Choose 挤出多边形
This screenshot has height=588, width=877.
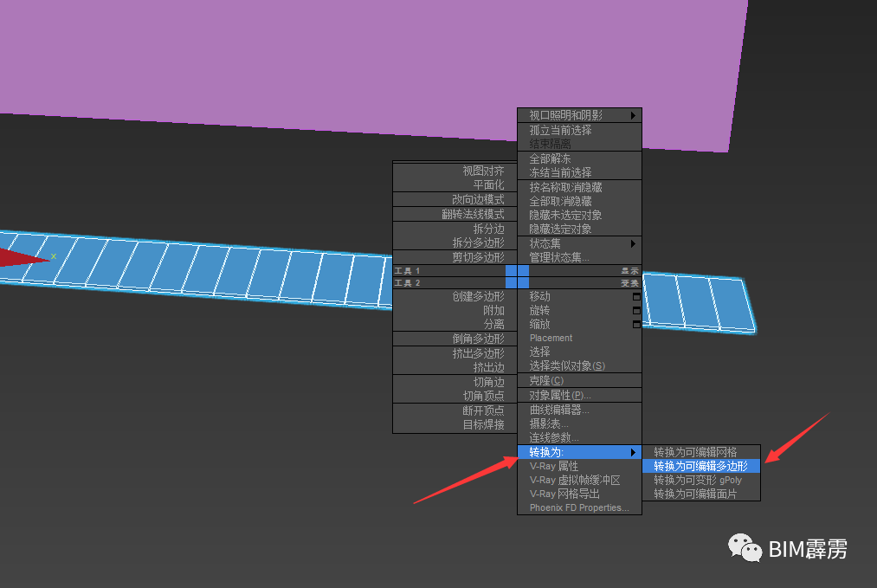[x=455, y=353]
